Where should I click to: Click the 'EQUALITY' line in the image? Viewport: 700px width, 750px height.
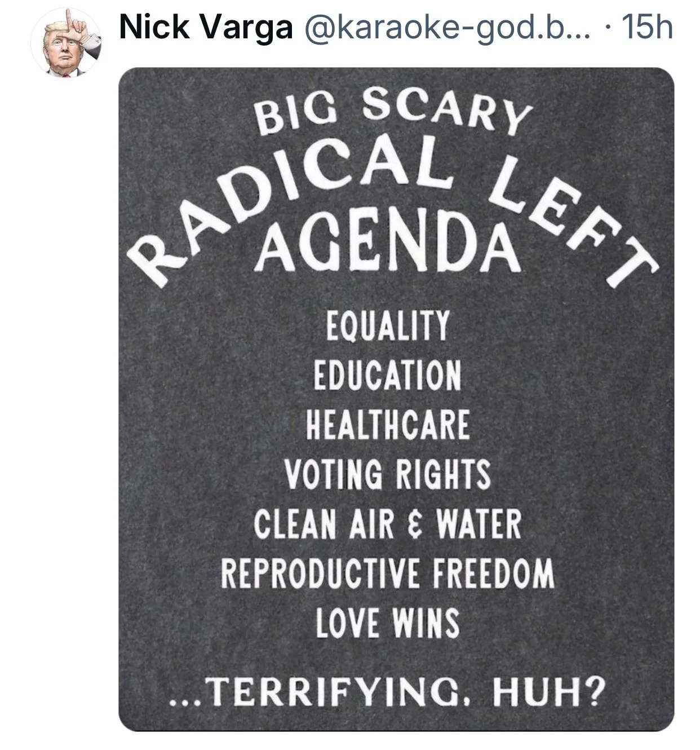(x=388, y=325)
